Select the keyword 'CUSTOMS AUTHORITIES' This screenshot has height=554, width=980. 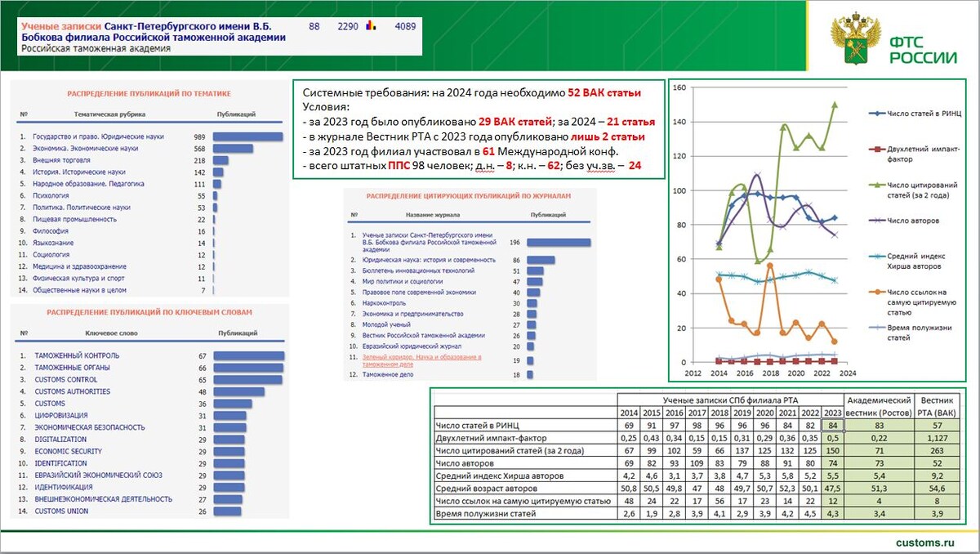73,391
